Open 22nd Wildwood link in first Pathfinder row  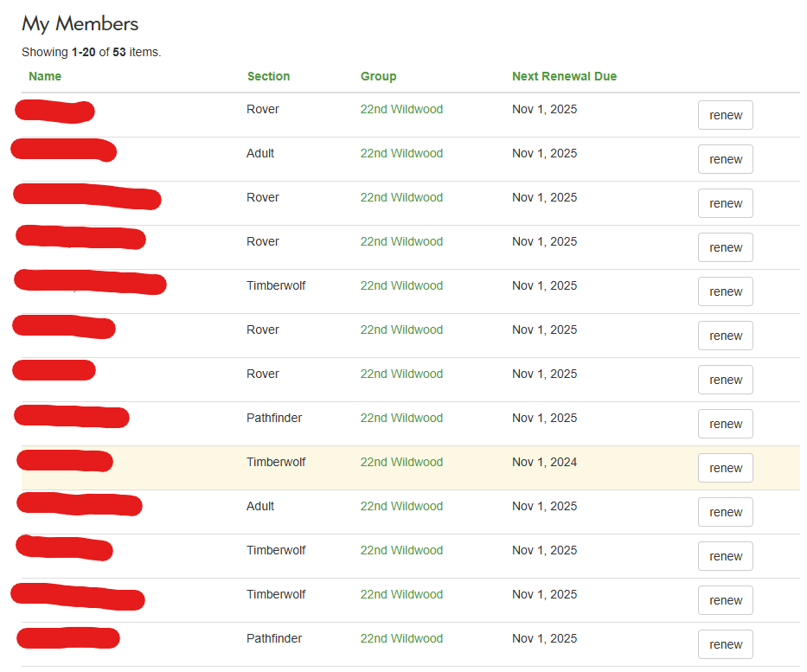pos(401,418)
